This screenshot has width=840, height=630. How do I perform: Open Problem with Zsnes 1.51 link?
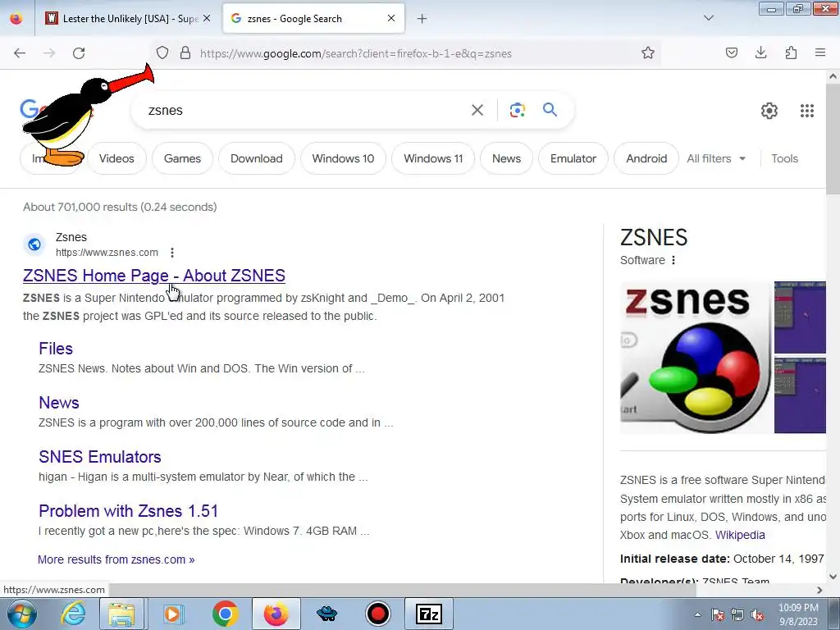tap(129, 511)
